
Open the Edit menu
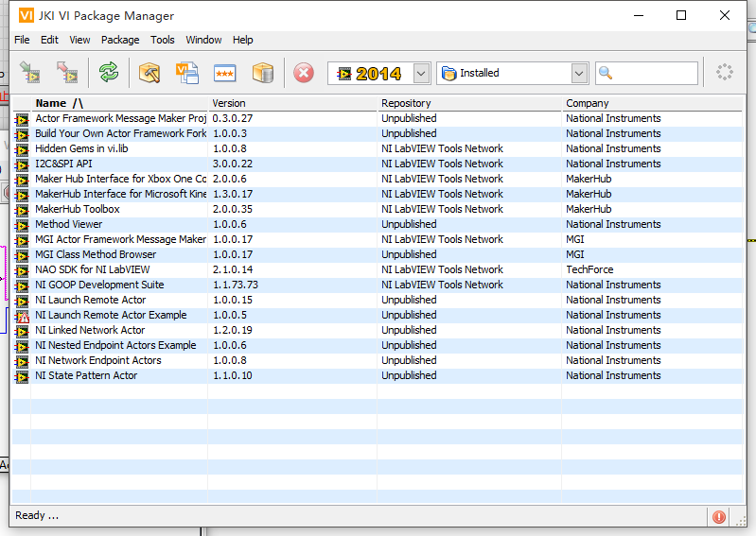pyautogui.click(x=49, y=40)
